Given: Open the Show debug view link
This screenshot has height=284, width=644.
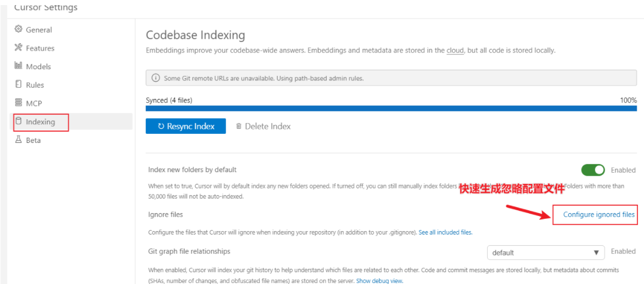Looking at the screenshot, I should 380,281.
